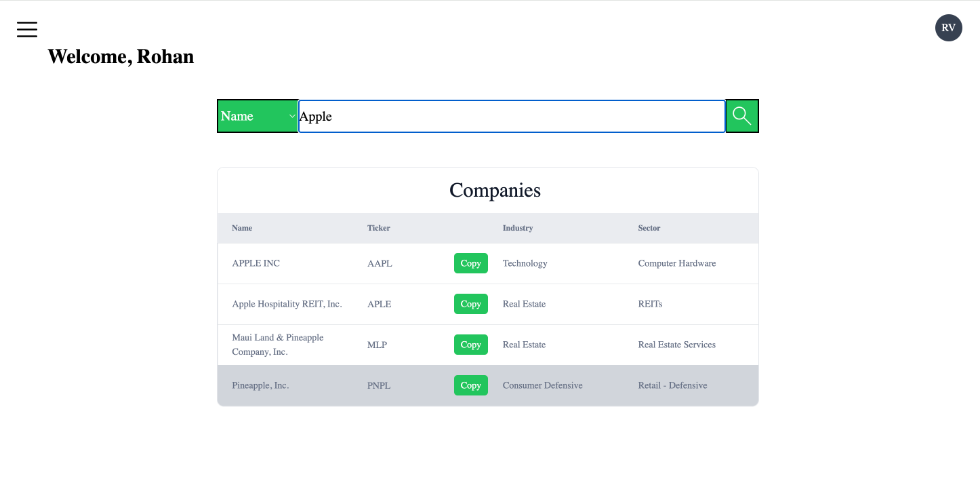Click the magnifying glass search button
The height and width of the screenshot is (504, 980).
pos(742,116)
